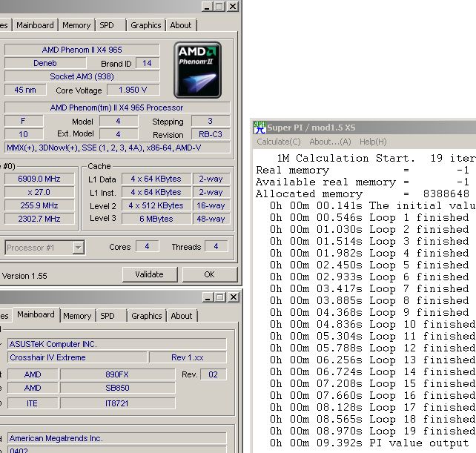The height and width of the screenshot is (453, 476).
Task: Close the upper CPU-Z window
Action: coord(233,7)
